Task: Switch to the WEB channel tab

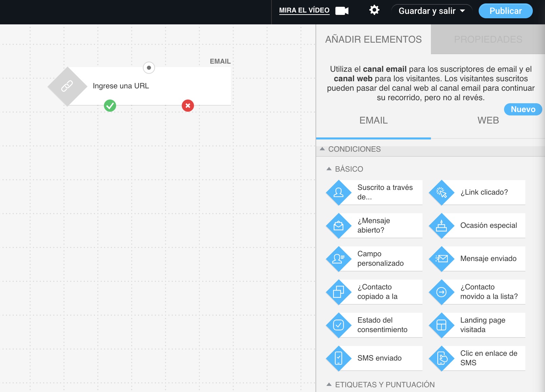Action: [488, 120]
